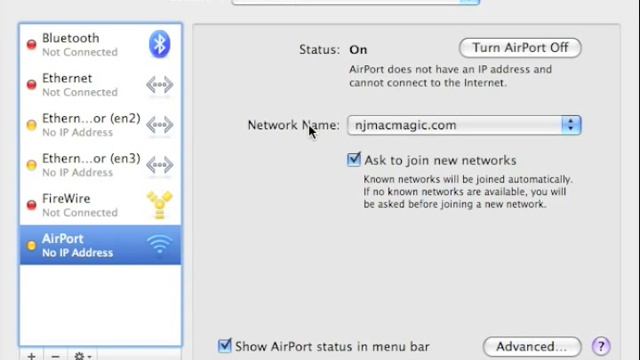
Task: Click the Status: On text
Action: [333, 49]
